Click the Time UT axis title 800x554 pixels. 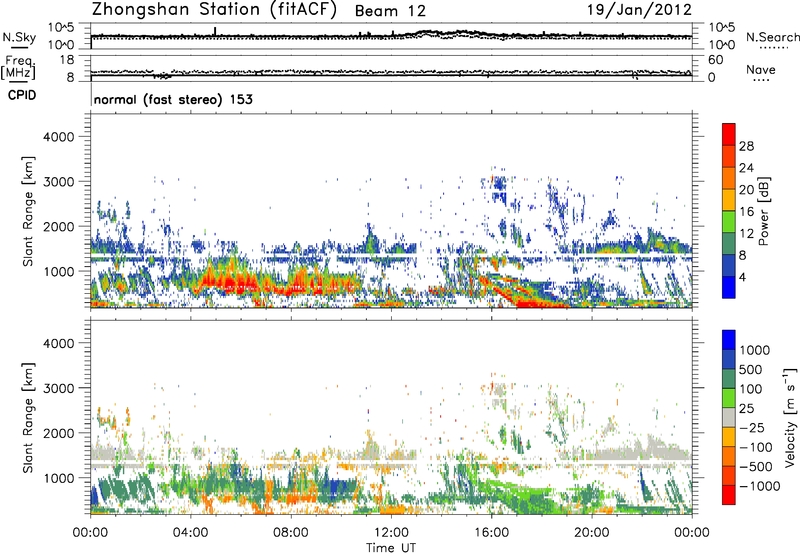click(391, 547)
